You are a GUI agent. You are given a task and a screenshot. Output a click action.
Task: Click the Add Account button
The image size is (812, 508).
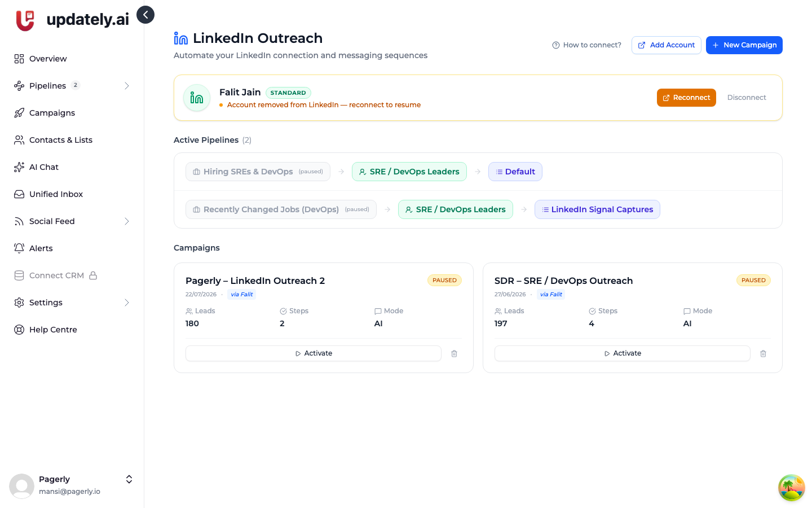coord(667,45)
